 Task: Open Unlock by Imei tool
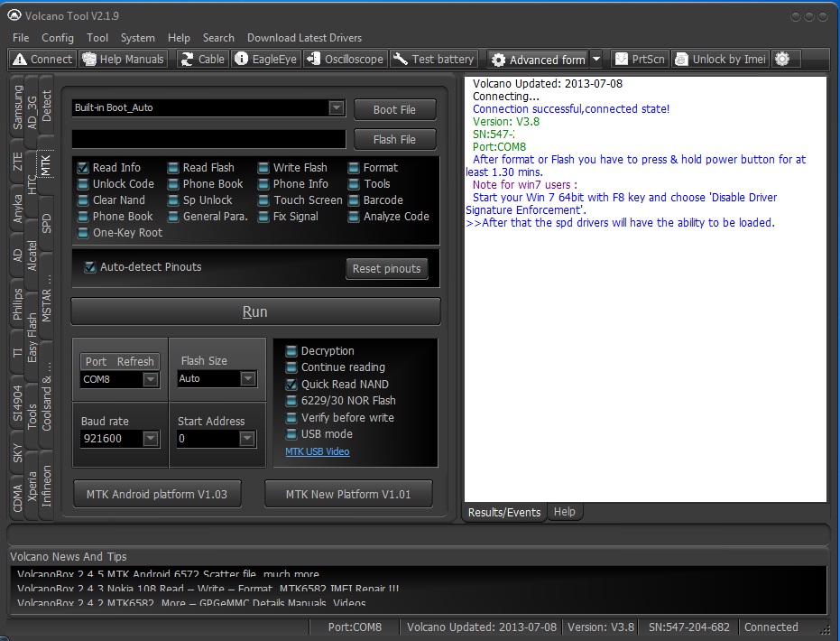[x=721, y=59]
